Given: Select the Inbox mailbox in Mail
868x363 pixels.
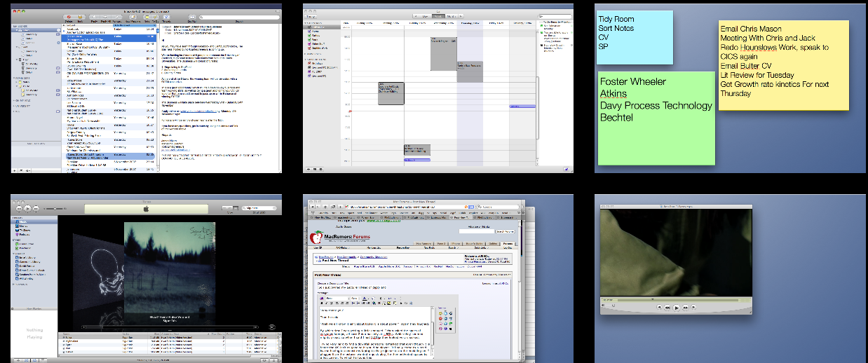Looking at the screenshot, I should [x=36, y=30].
